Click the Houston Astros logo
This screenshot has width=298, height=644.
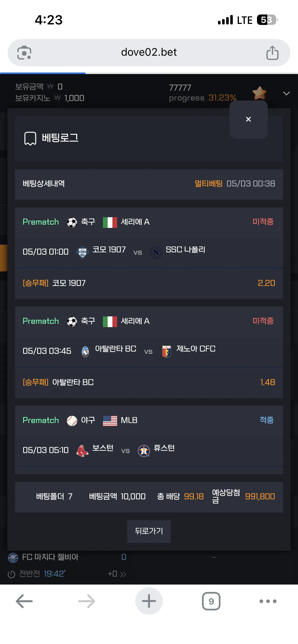pyautogui.click(x=144, y=451)
